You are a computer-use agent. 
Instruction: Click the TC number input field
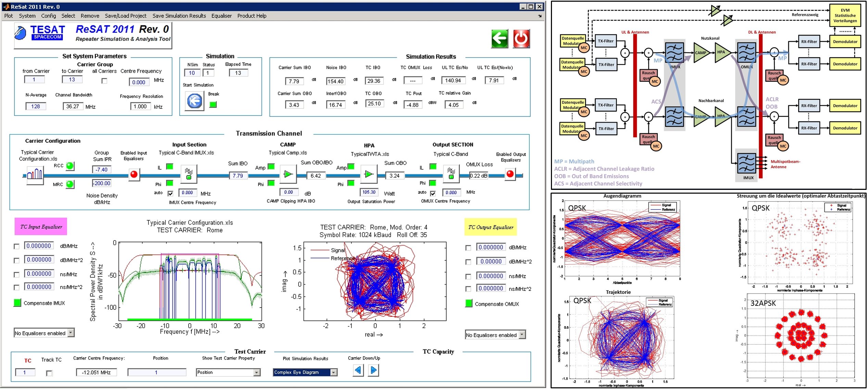(25, 372)
